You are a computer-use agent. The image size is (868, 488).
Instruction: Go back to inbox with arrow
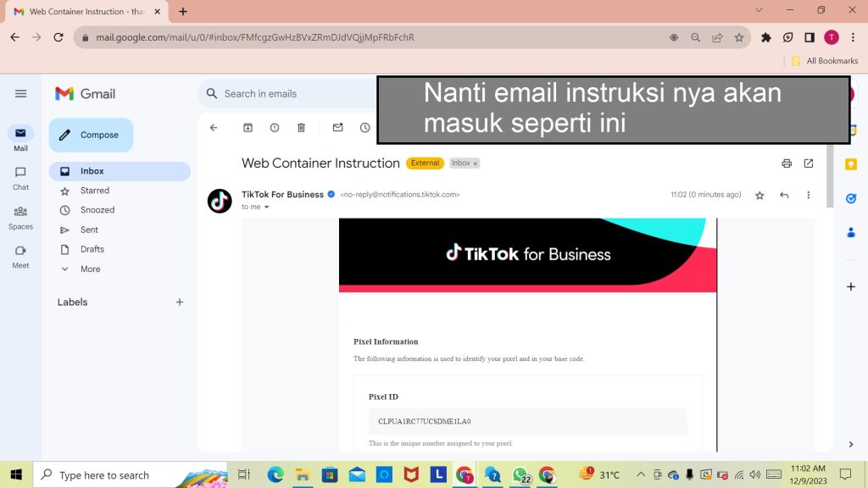click(x=214, y=128)
